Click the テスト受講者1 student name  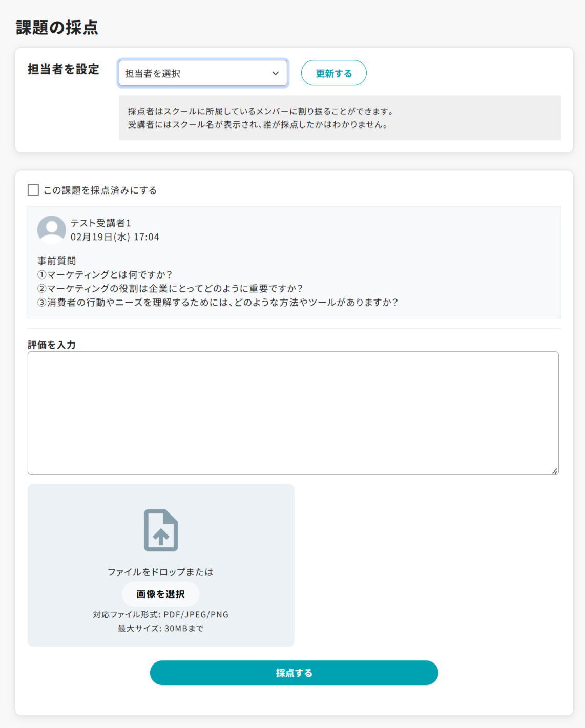101,223
